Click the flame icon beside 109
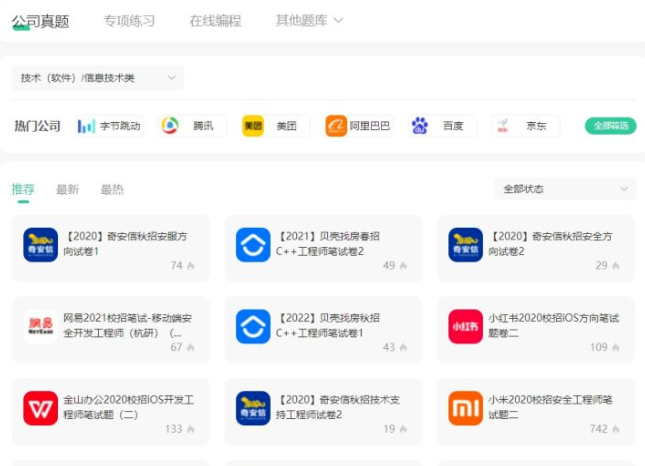 [x=615, y=348]
